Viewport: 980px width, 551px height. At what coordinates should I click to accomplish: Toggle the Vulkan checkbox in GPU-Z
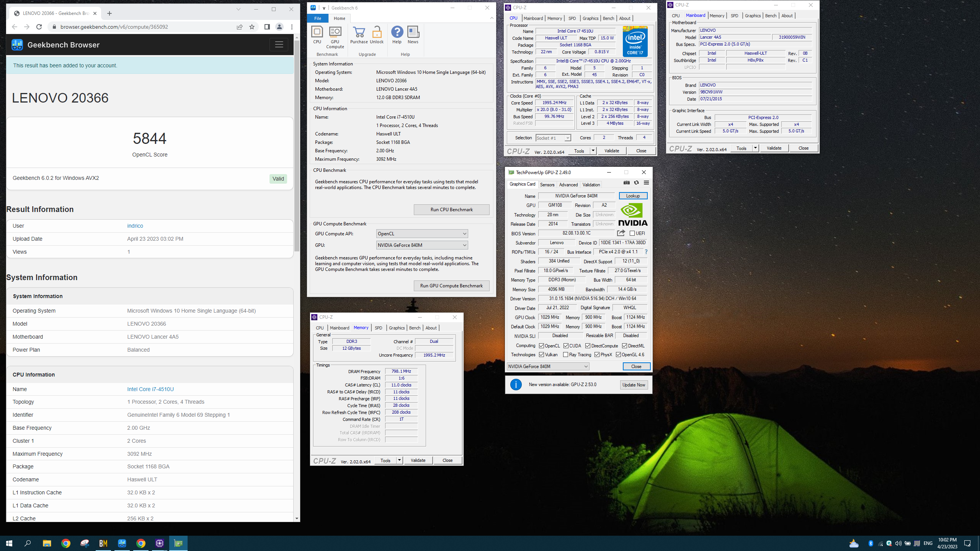tap(541, 355)
